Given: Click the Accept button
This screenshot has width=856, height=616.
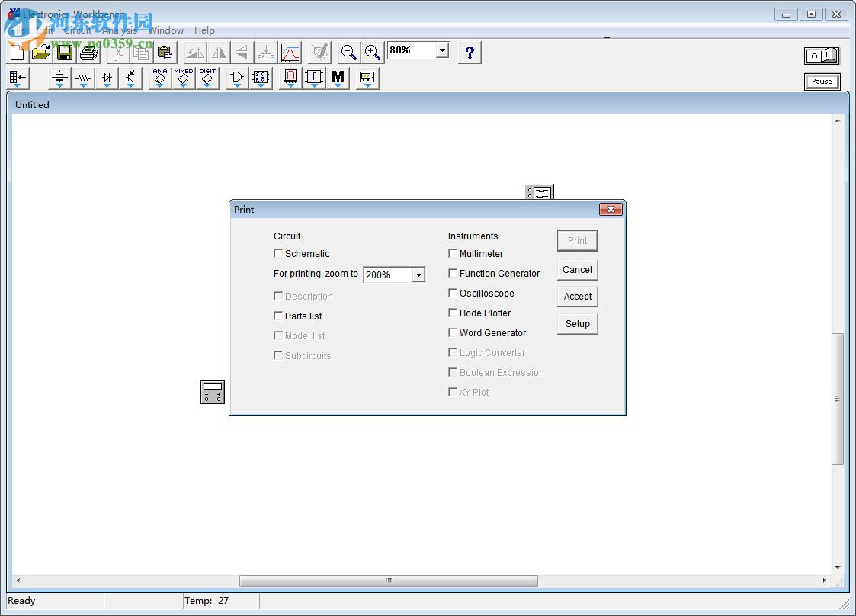Looking at the screenshot, I should [577, 297].
